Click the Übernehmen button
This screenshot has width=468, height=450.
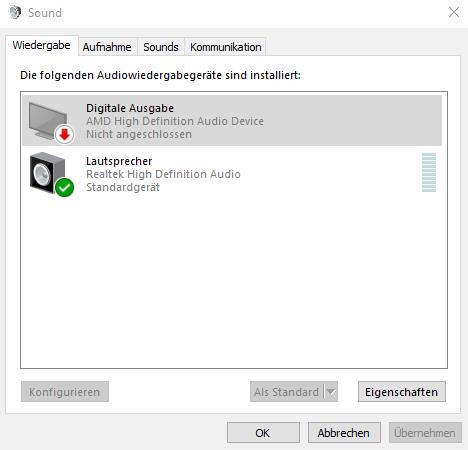(425, 433)
